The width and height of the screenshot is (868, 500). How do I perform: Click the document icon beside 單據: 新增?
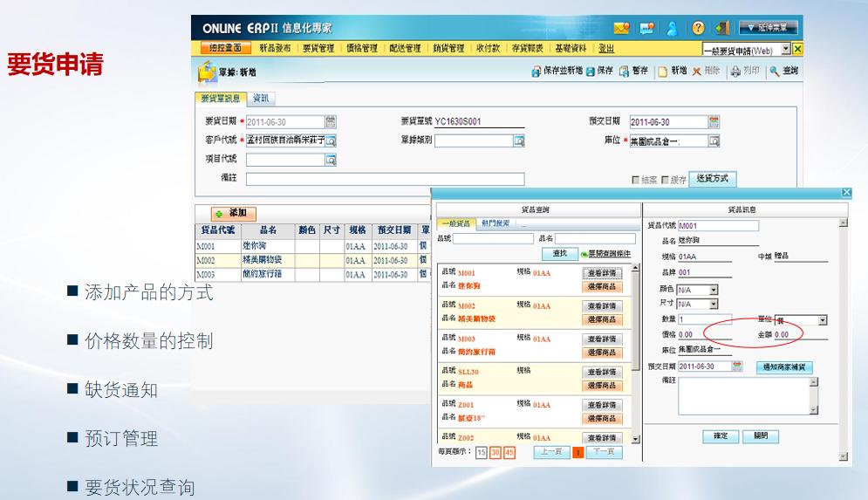(207, 72)
